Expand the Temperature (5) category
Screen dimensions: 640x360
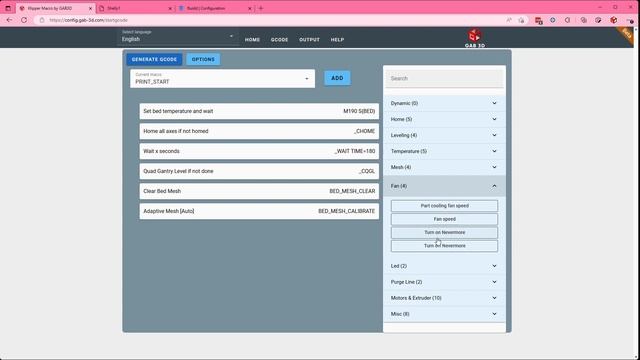pos(444,151)
